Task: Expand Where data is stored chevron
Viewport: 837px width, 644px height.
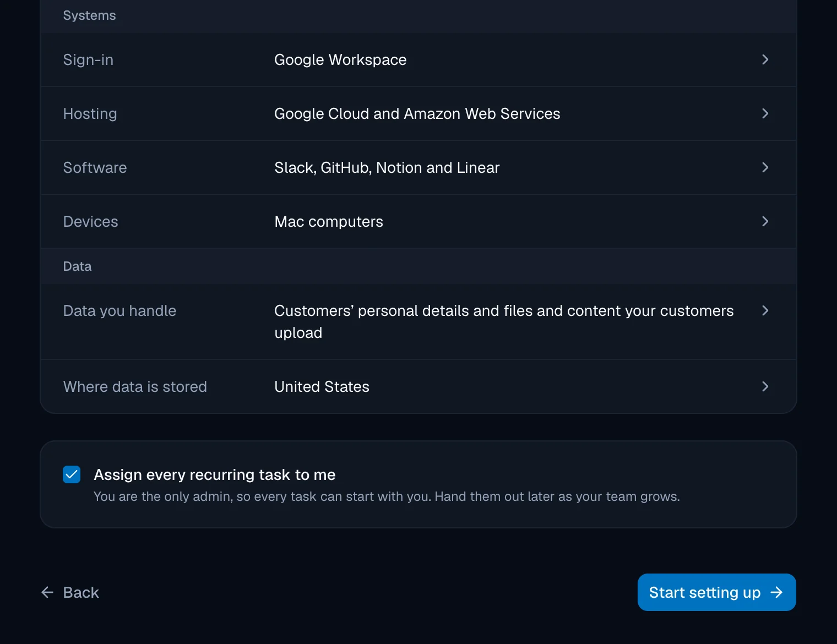Action: click(x=765, y=386)
